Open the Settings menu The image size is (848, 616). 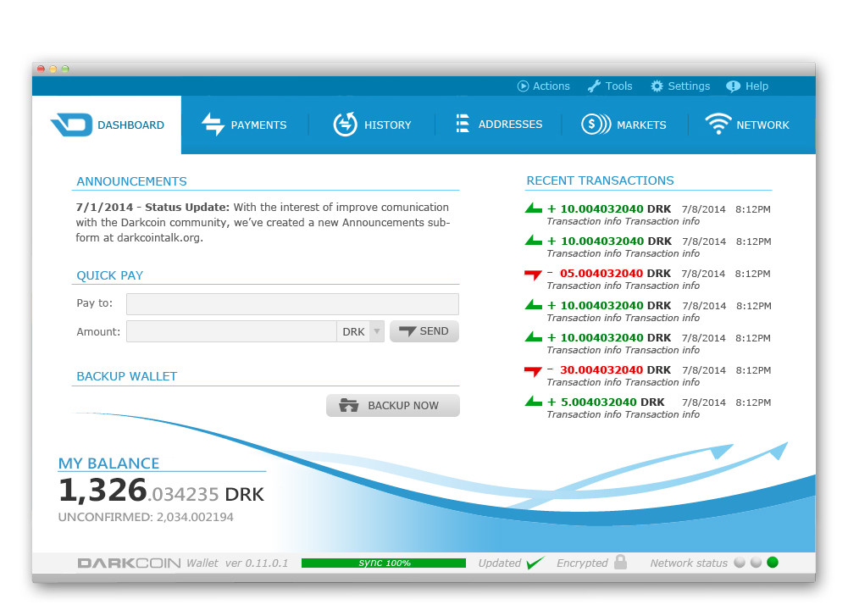(x=680, y=86)
